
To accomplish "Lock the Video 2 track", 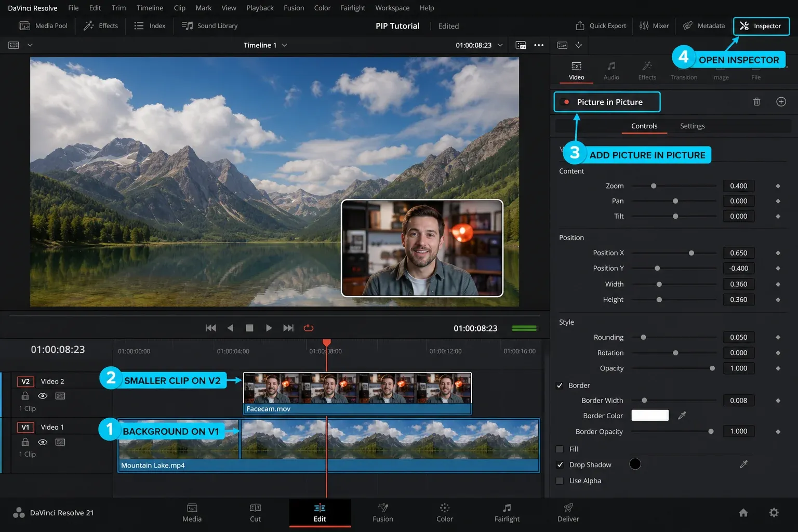I will [x=25, y=396].
